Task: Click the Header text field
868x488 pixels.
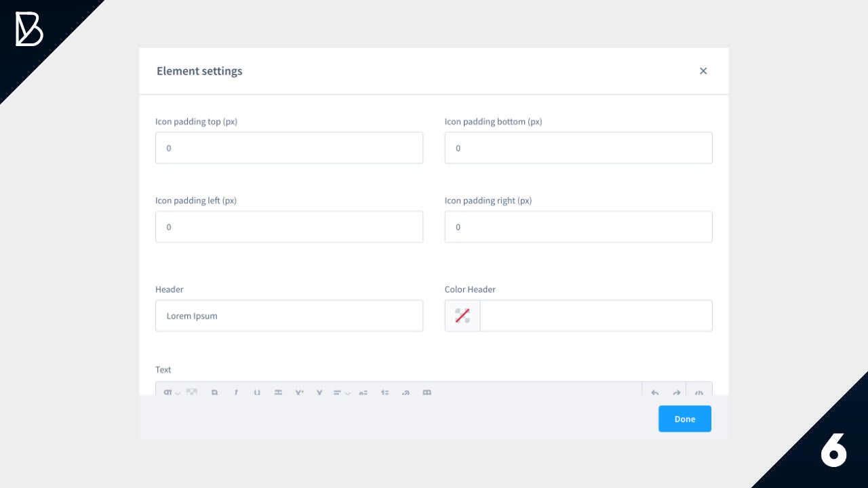Action: 289,316
